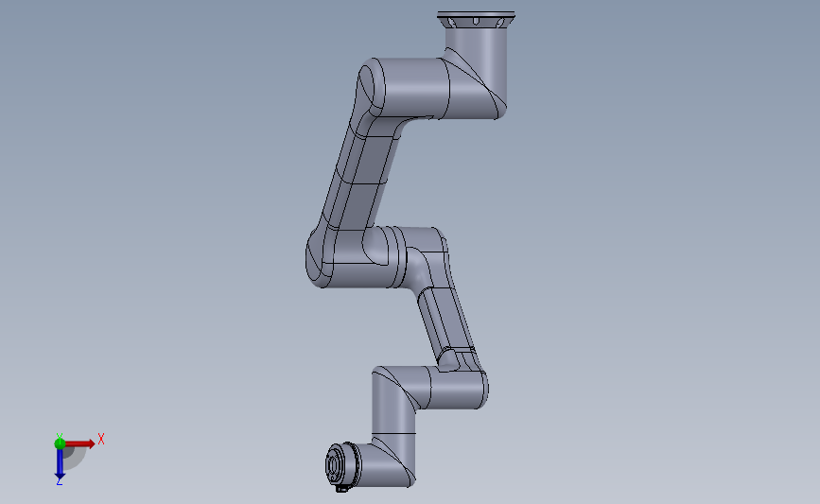Select the robot arm's top mounting flange
Image resolution: width=820 pixels, height=504 pixels.
point(476,19)
